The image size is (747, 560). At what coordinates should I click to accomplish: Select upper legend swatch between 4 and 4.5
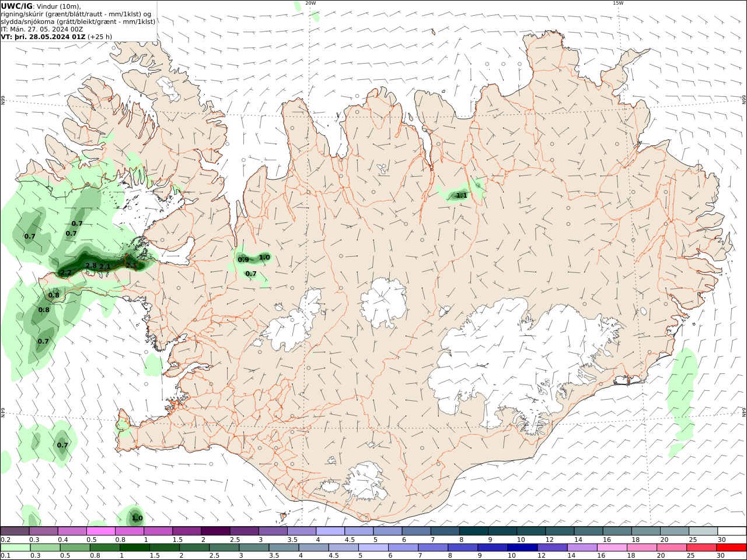tap(330, 531)
